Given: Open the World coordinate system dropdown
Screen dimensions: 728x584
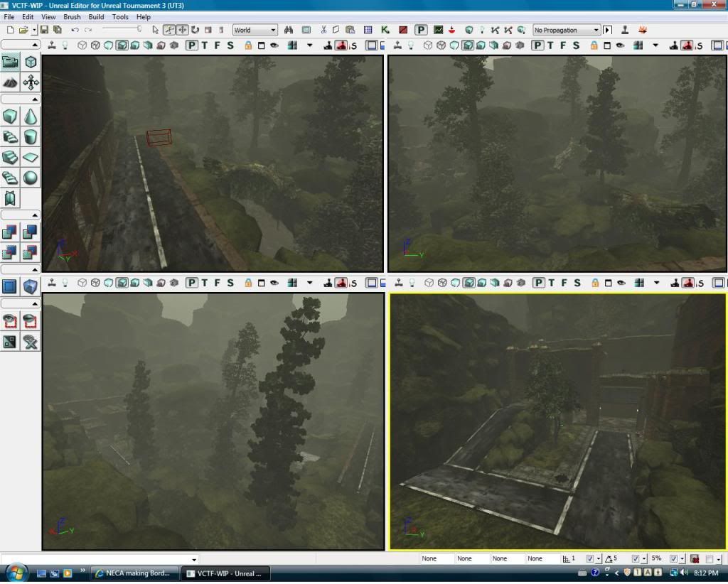Looking at the screenshot, I should [x=255, y=30].
